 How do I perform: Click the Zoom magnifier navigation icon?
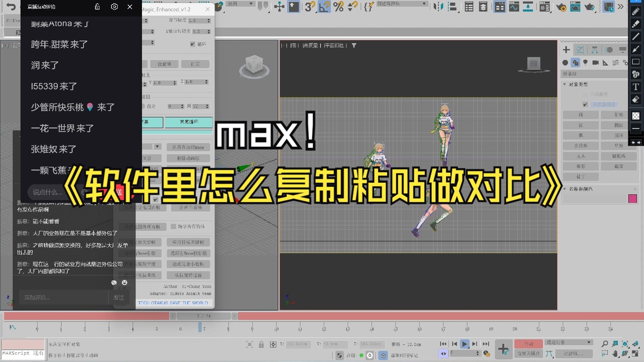604,343
